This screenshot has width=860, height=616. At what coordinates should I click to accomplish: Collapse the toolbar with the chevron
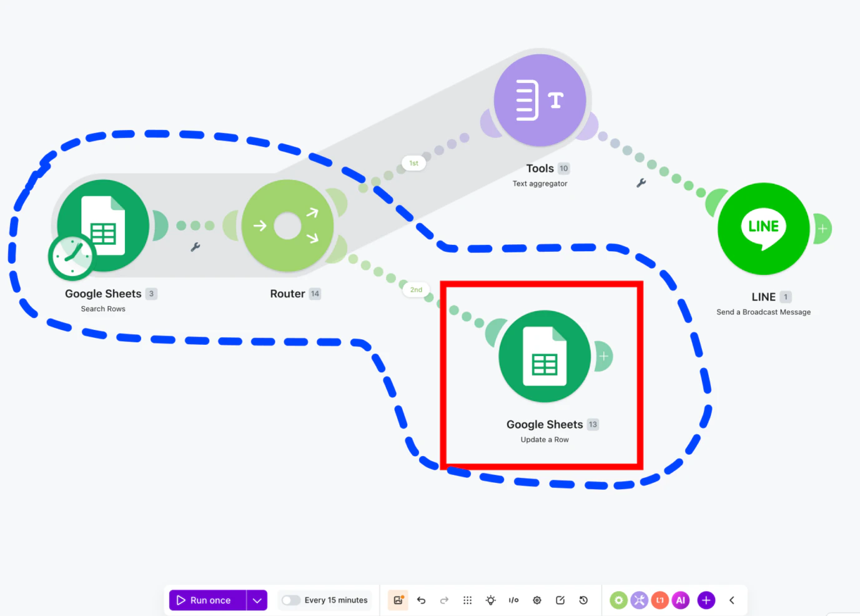(732, 600)
